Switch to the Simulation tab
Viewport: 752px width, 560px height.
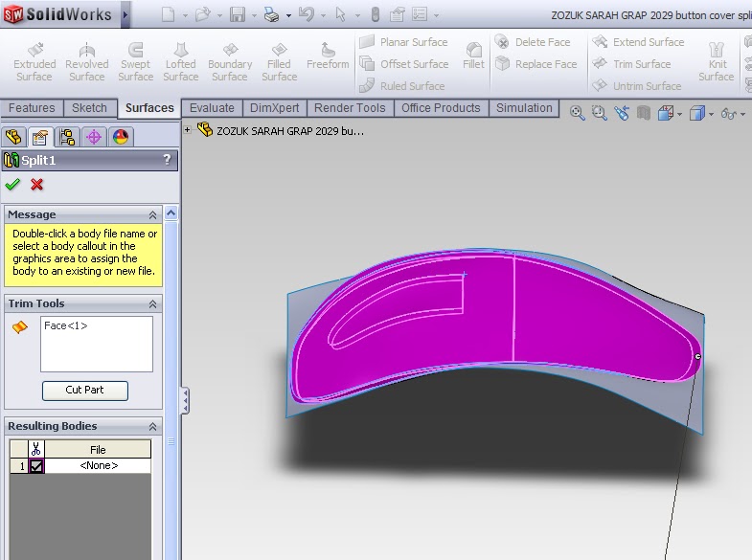[x=524, y=108]
